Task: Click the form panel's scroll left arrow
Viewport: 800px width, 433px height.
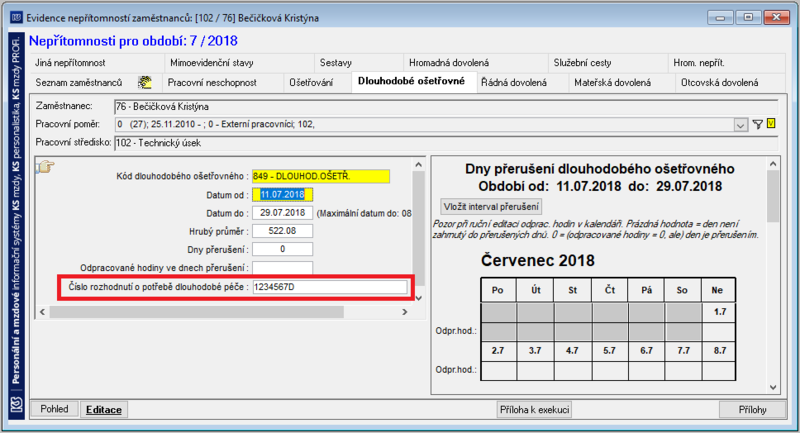Action: coord(42,312)
